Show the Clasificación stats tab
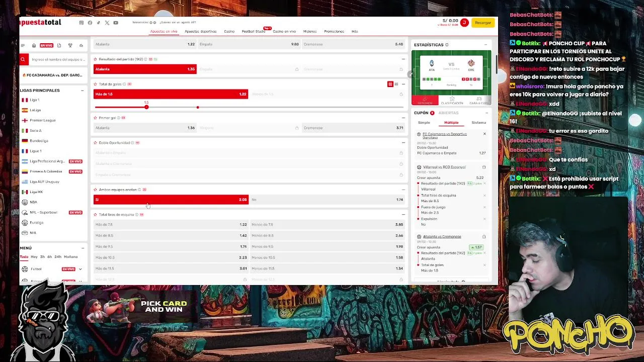 [452, 101]
